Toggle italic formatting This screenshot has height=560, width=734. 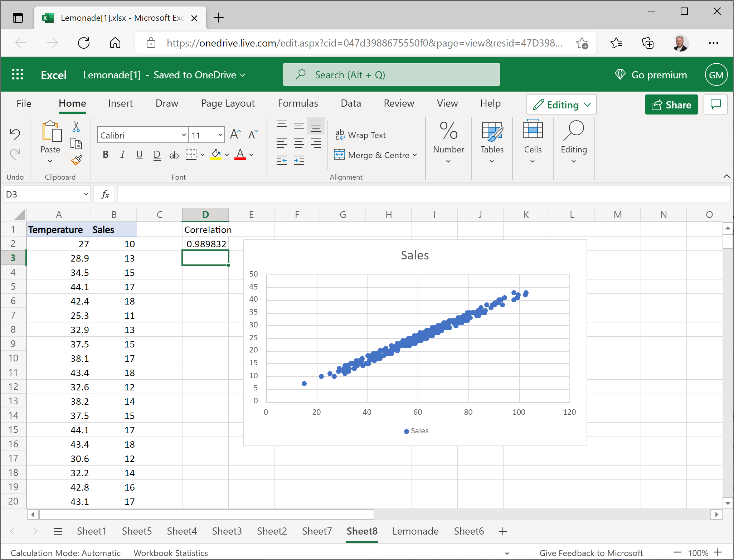(x=122, y=154)
